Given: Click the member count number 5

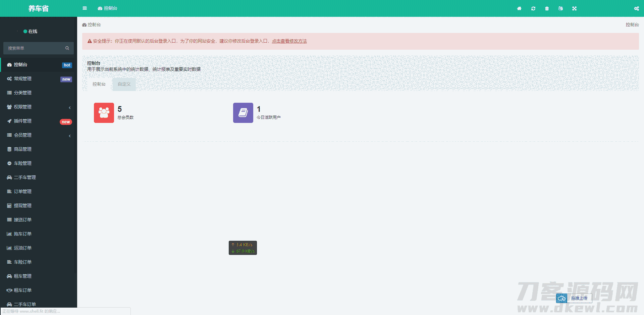Looking at the screenshot, I should click(120, 109).
